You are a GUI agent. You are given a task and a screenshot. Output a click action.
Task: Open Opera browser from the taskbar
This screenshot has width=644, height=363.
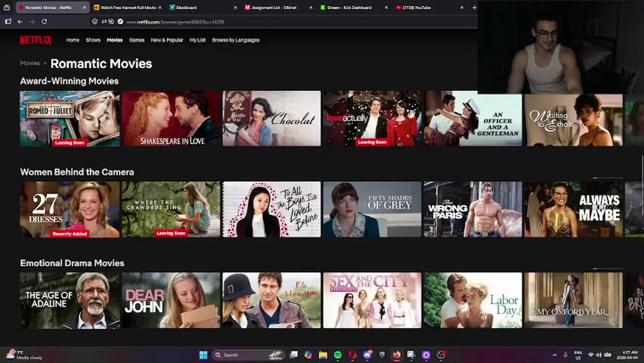coord(352,355)
